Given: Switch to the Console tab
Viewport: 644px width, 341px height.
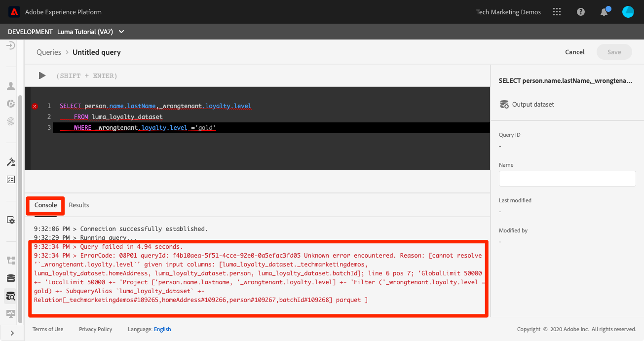Looking at the screenshot, I should point(45,205).
